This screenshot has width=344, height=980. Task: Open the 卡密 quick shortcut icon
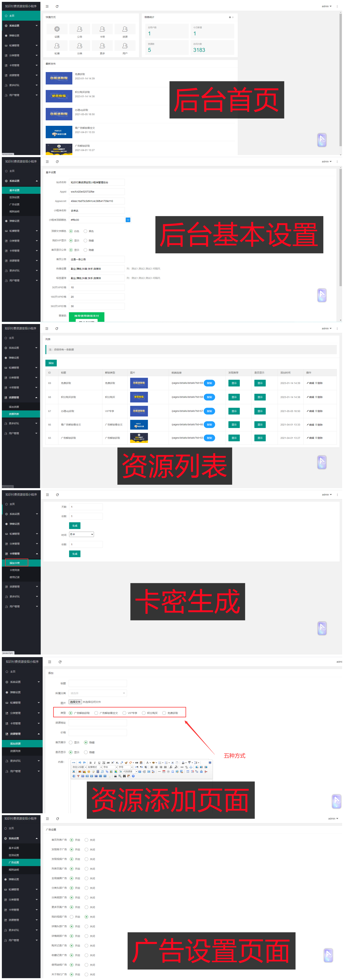pyautogui.click(x=102, y=29)
